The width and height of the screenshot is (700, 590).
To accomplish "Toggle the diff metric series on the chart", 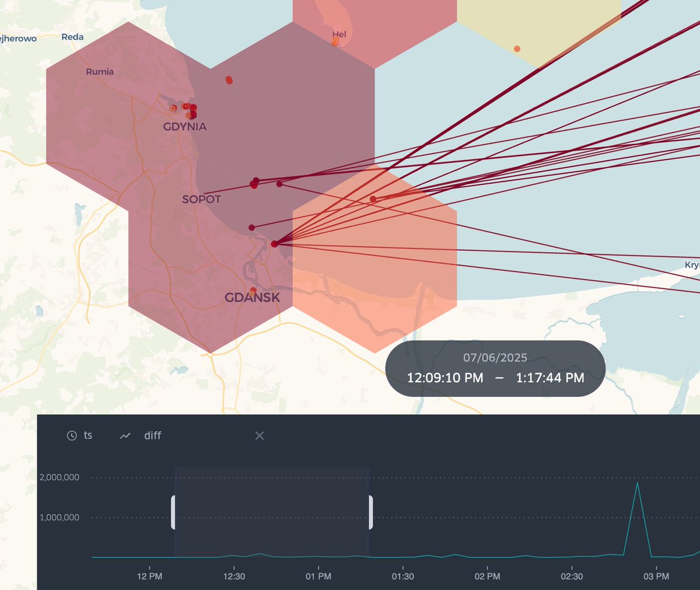I will pos(153,435).
